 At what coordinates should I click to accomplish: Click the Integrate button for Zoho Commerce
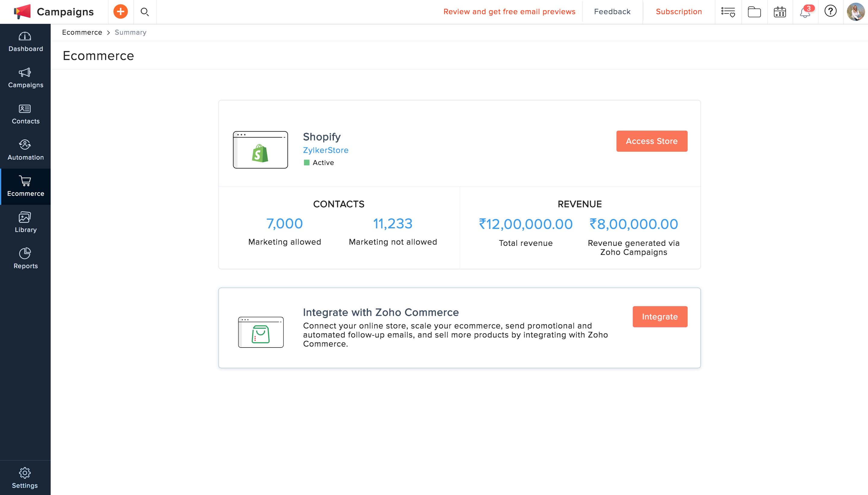click(x=660, y=317)
